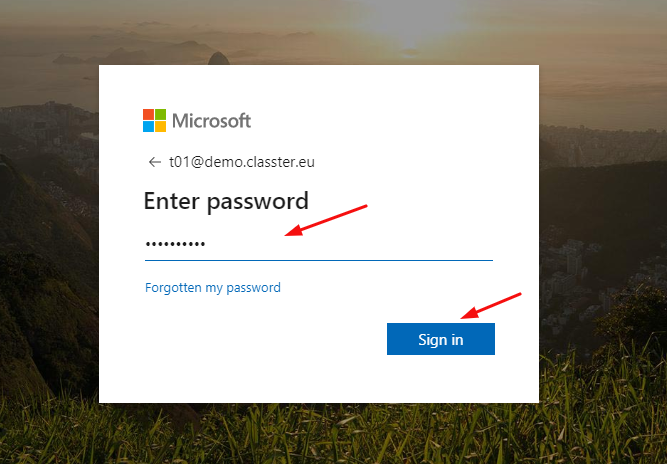
Task: Click the blue underline of the password box
Action: click(319, 260)
